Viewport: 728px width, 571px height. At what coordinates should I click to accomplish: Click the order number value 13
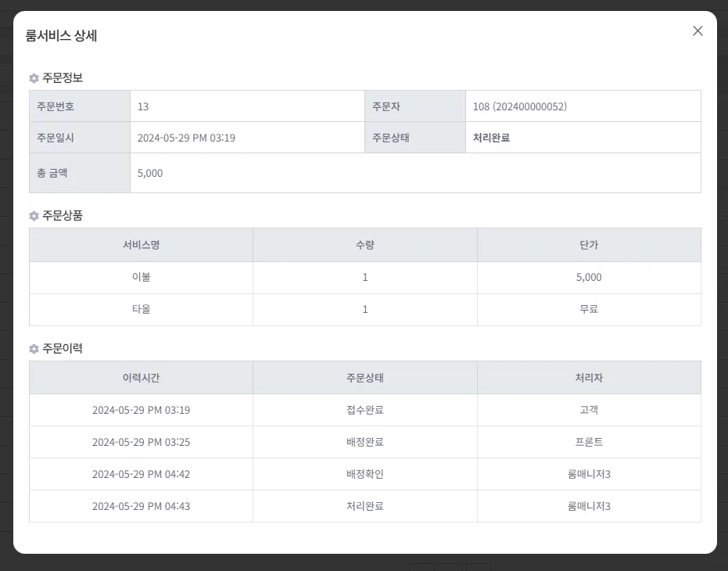[x=143, y=106]
